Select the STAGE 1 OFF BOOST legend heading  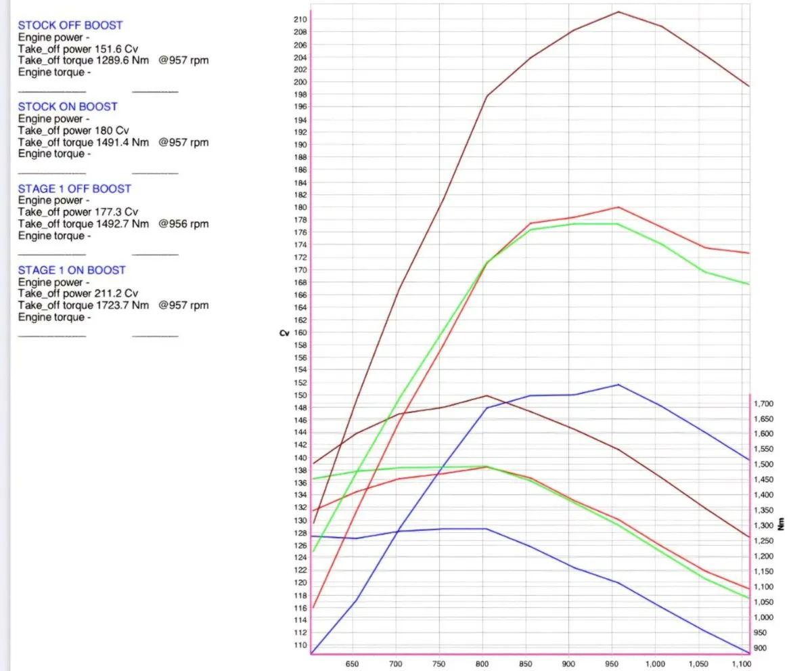click(x=74, y=188)
